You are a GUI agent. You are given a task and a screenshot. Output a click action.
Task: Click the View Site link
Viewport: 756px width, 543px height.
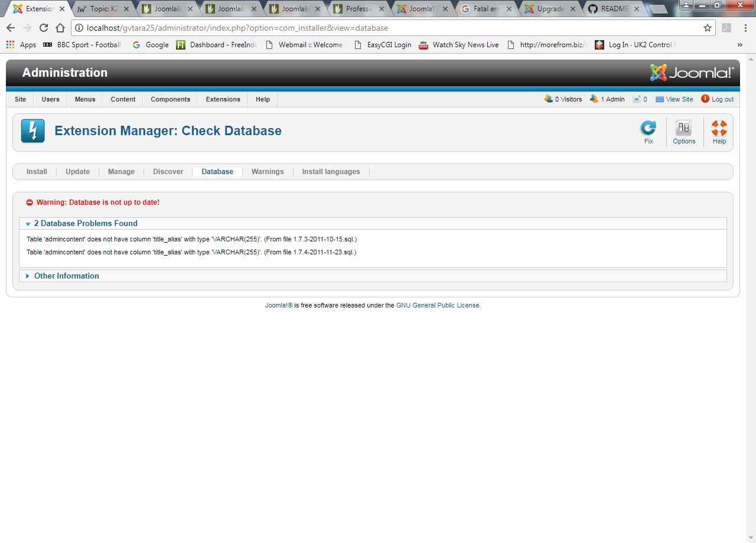pos(674,99)
